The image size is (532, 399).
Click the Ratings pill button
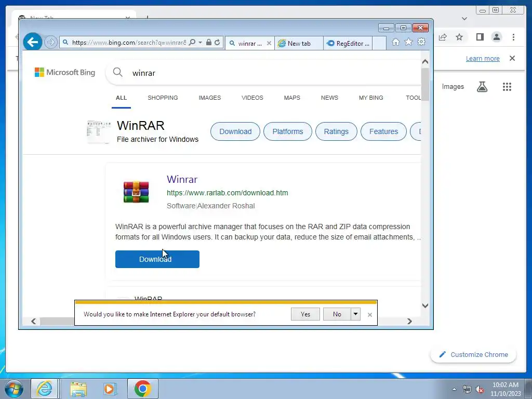(336, 131)
